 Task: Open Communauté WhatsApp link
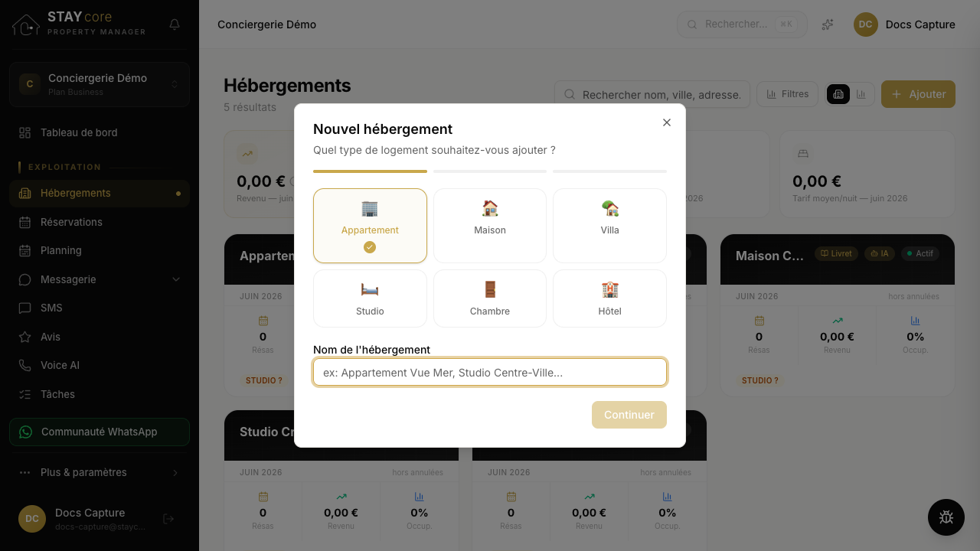click(x=100, y=432)
